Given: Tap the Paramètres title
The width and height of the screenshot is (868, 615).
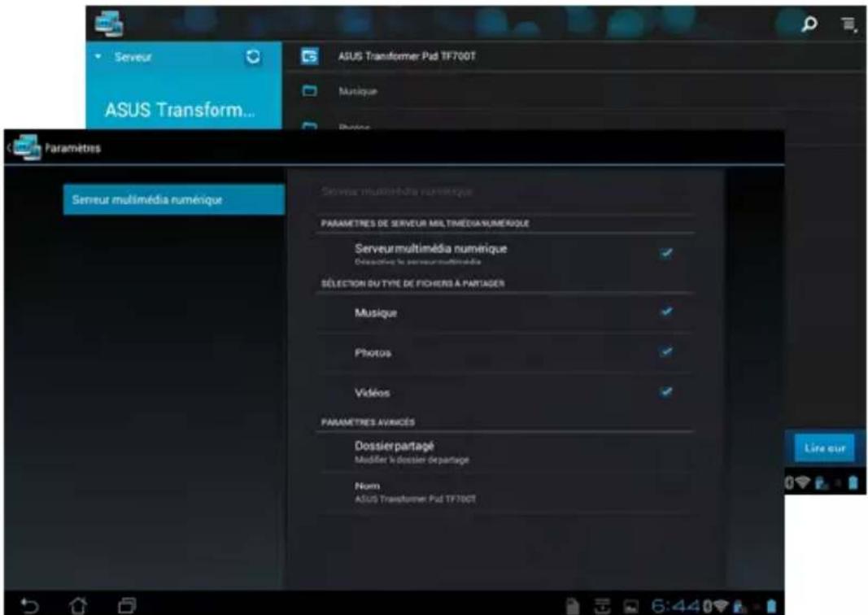Looking at the screenshot, I should pos(72,148).
